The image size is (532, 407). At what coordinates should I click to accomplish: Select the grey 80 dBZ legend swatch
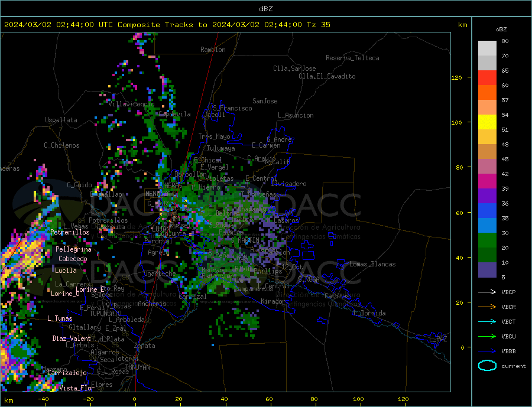coord(487,48)
